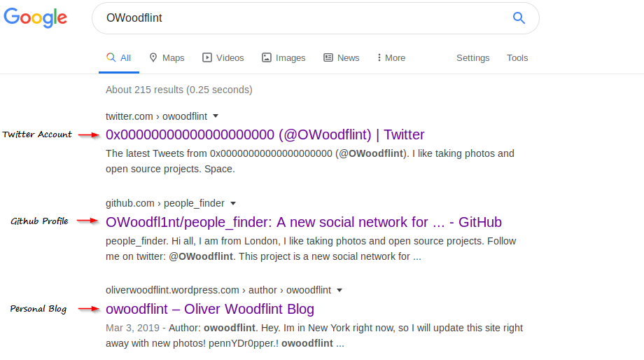The image size is (644, 360).
Task: Open the @OWoodflint Twitter result link
Action: 265,134
